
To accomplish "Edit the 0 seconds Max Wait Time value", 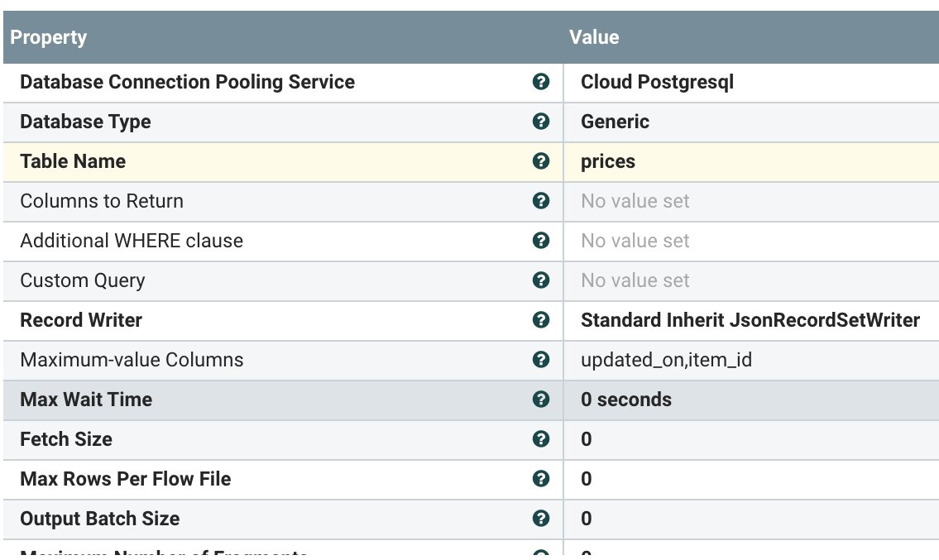I will [625, 400].
